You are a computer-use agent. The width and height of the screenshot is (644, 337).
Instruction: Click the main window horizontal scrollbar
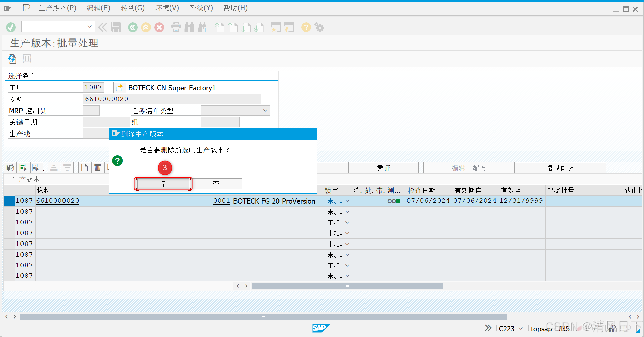263,317
